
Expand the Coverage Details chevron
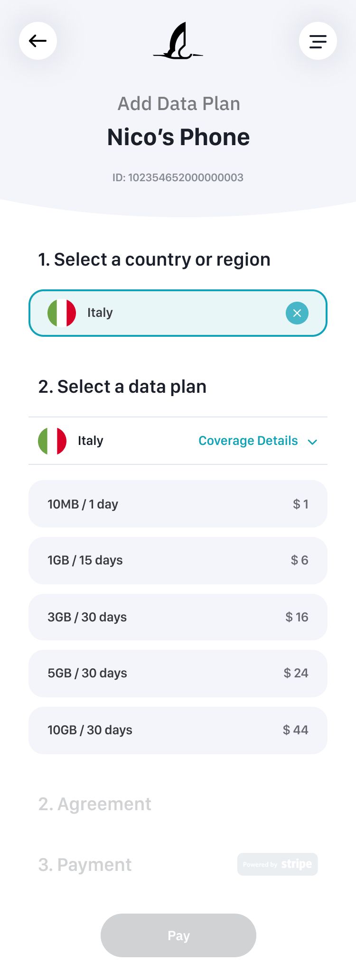pos(312,442)
